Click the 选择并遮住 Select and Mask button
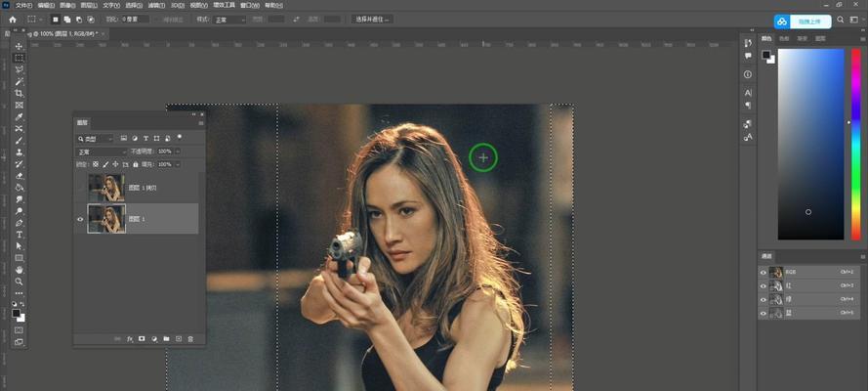This screenshot has height=391, width=868. coord(372,20)
